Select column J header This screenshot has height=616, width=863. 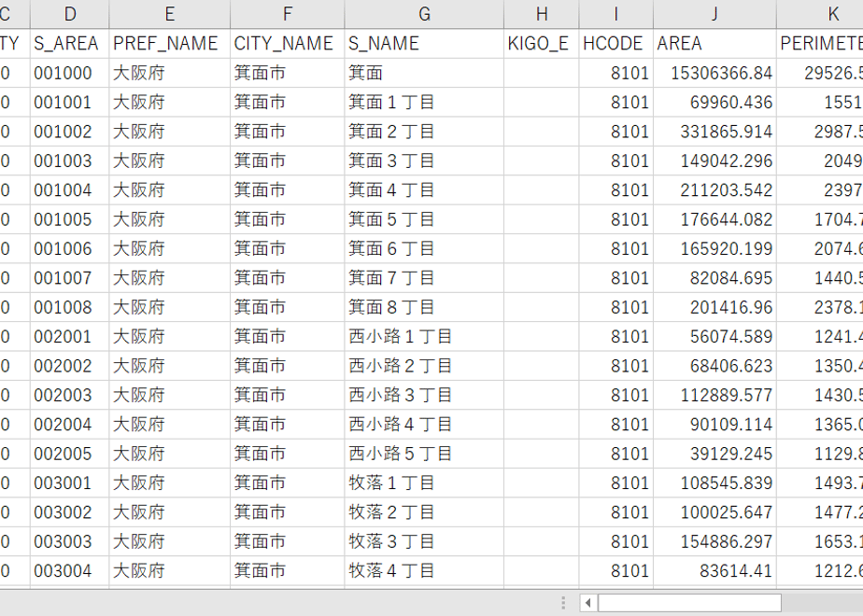(714, 14)
